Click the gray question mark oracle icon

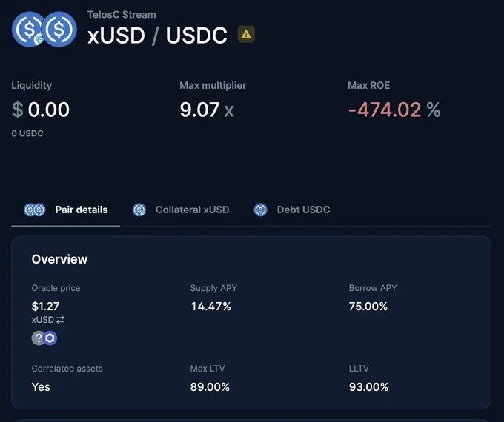pyautogui.click(x=39, y=338)
